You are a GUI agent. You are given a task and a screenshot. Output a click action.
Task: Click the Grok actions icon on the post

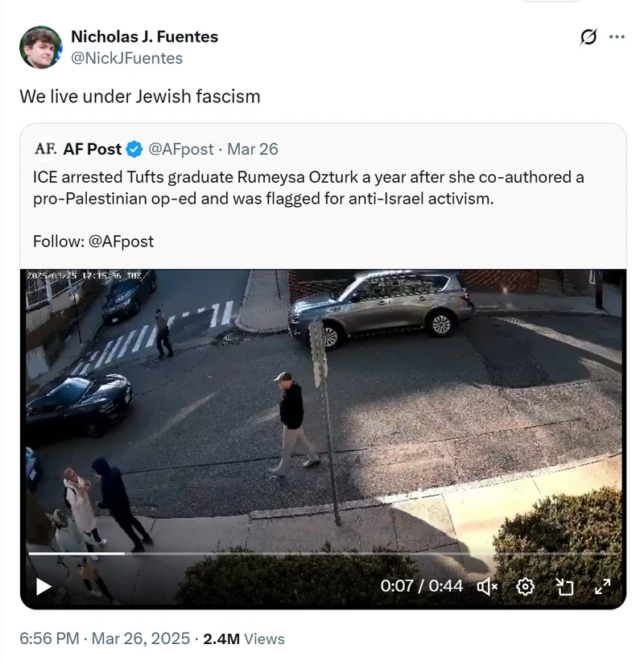click(x=589, y=36)
